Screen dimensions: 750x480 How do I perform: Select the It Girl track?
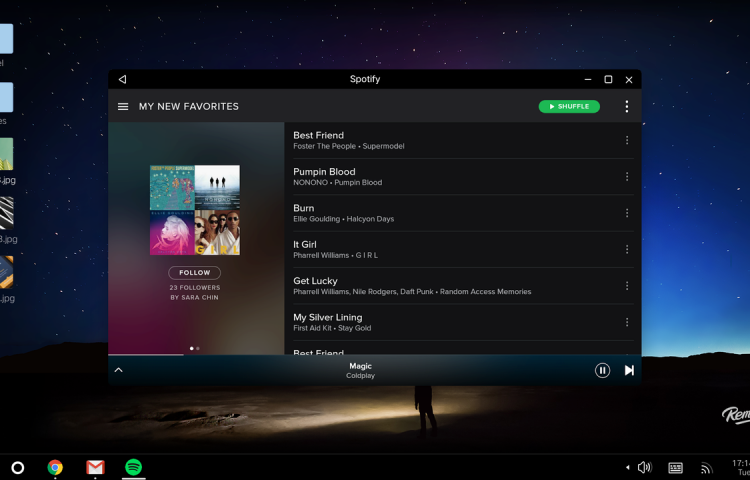pos(400,250)
